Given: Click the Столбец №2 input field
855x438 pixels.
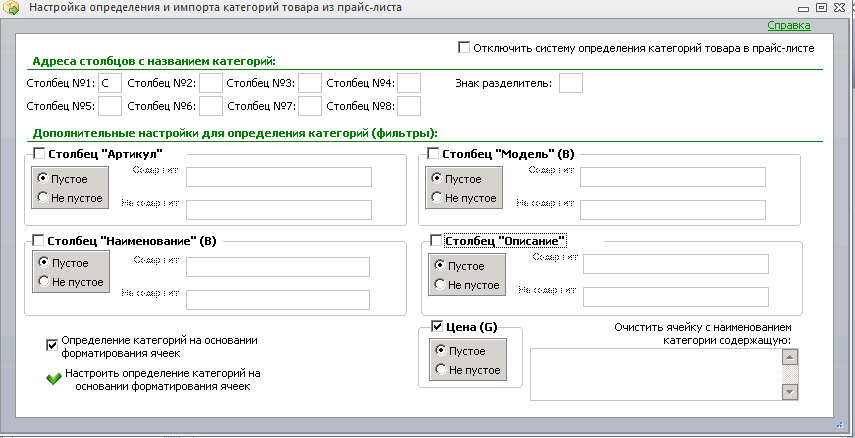Looking at the screenshot, I should (x=211, y=83).
